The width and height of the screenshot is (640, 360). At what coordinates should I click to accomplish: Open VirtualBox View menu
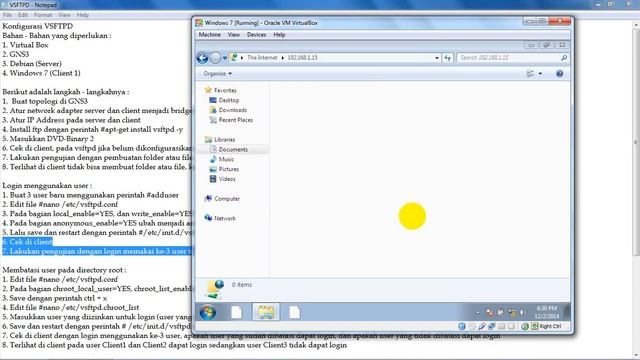pos(233,35)
